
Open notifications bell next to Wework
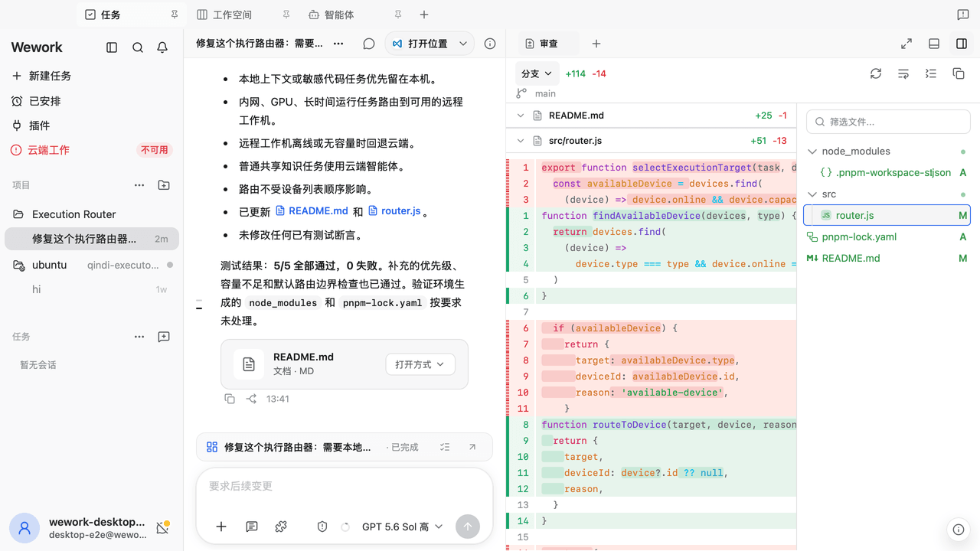162,47
